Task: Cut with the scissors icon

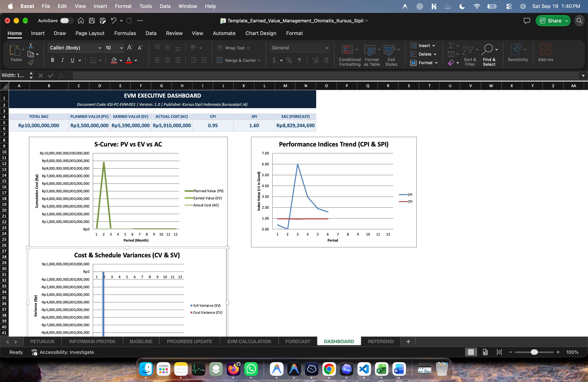Action: click(x=31, y=46)
